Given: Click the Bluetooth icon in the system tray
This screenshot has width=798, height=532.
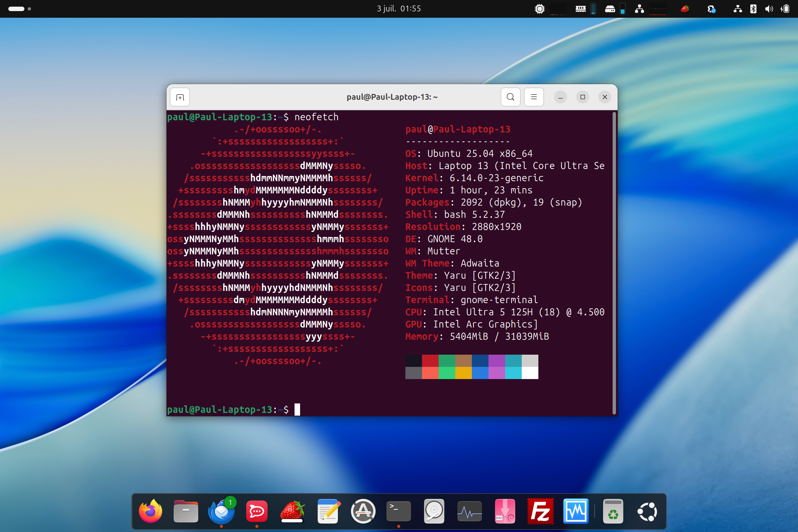Looking at the screenshot, I should point(753,9).
